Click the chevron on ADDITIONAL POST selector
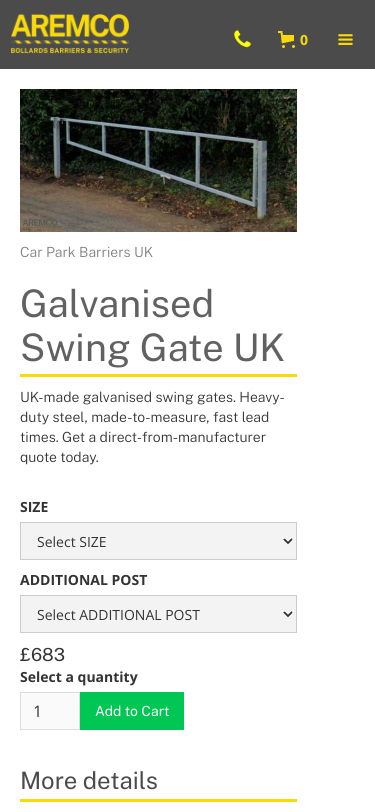 (x=288, y=614)
